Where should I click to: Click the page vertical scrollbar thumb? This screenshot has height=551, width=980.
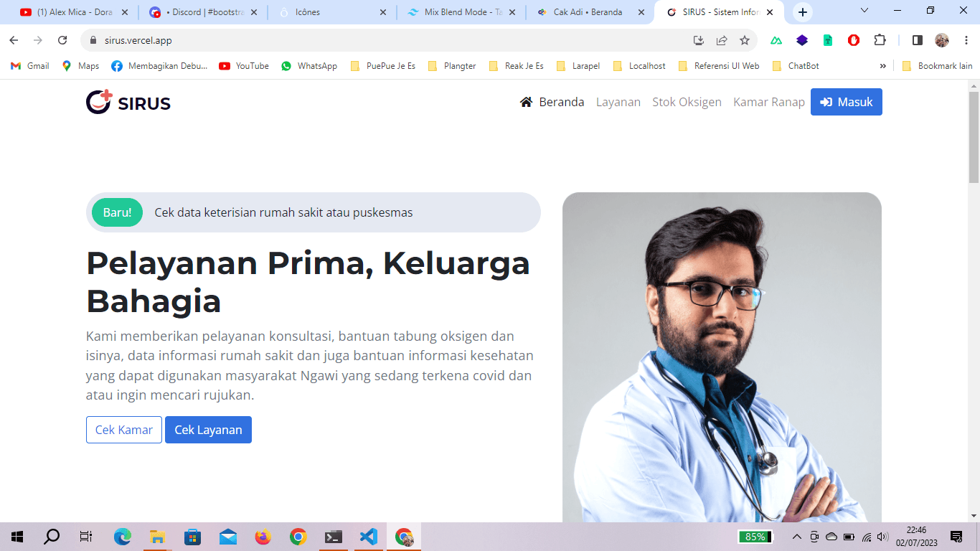(x=974, y=136)
